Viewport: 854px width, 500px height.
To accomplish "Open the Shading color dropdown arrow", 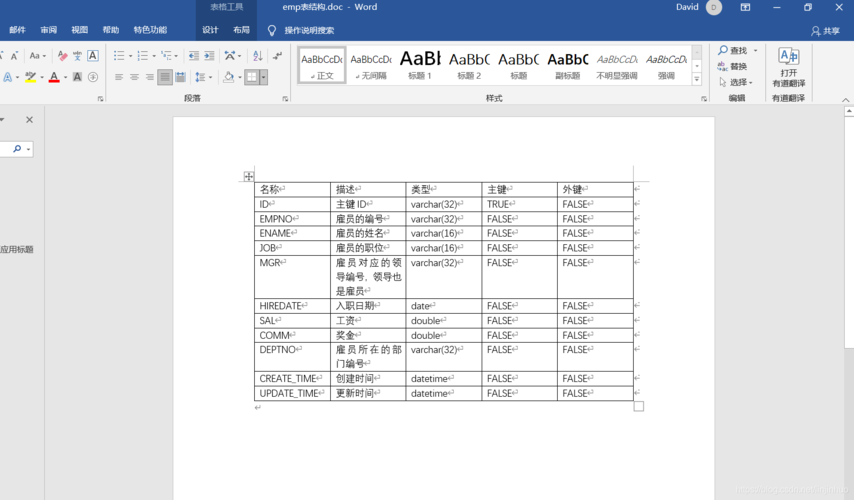I will [240, 77].
